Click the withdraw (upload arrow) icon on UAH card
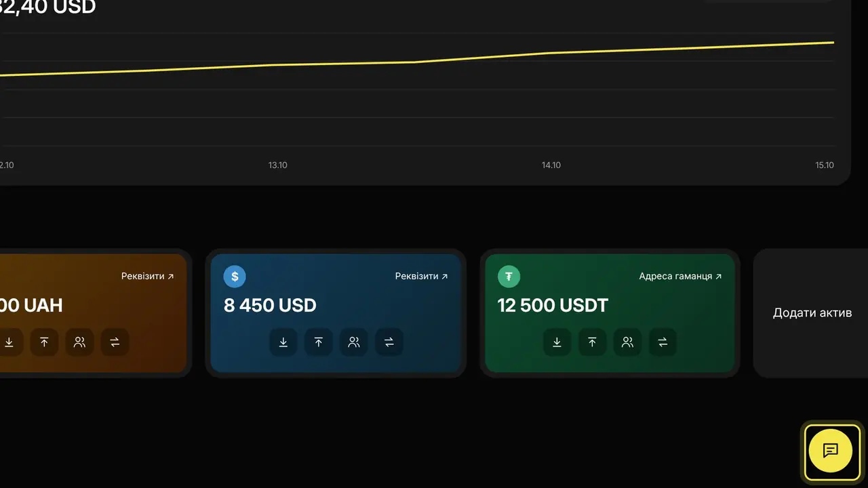Image resolution: width=868 pixels, height=488 pixels. (45, 342)
